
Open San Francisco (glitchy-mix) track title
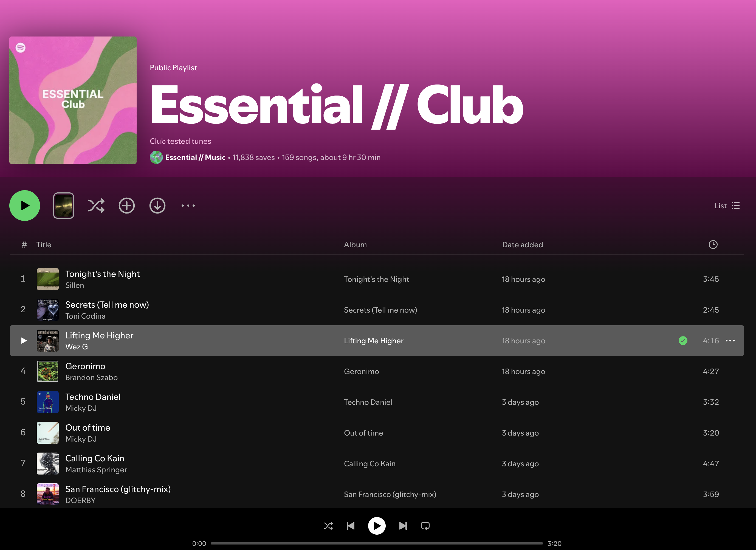tap(118, 489)
